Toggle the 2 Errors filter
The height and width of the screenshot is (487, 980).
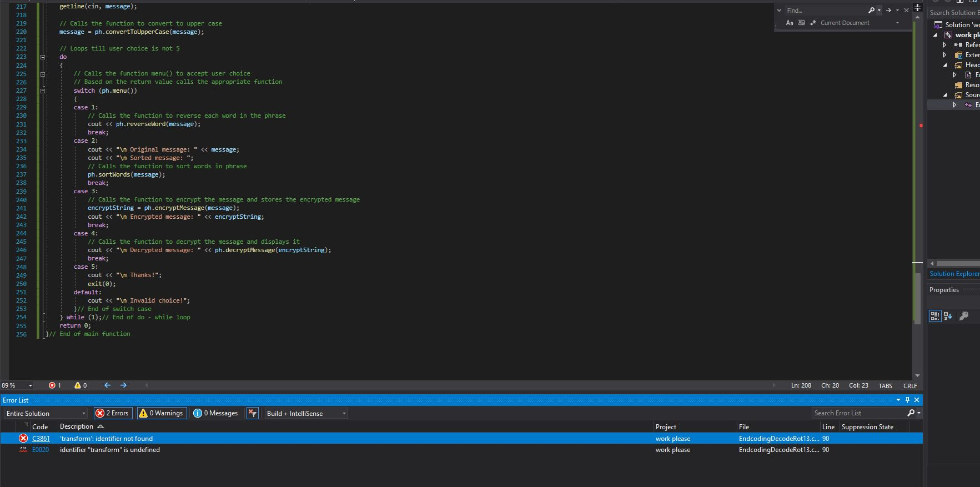point(113,413)
